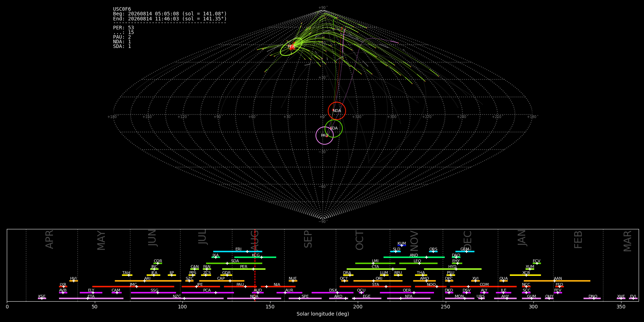Viewport: 644px width, 322px height.
Task: Click the HYD shower bar in December
Action: (x=453, y=269)
